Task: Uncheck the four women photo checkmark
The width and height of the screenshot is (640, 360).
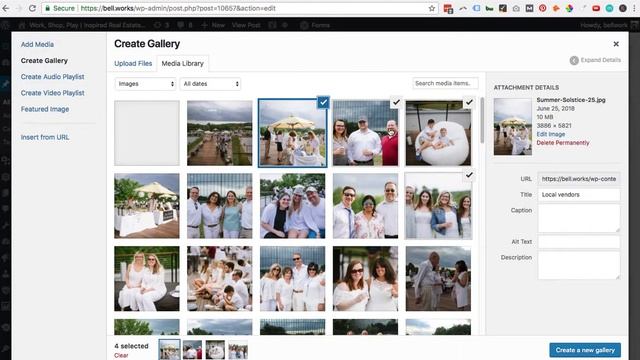Action: (x=469, y=175)
